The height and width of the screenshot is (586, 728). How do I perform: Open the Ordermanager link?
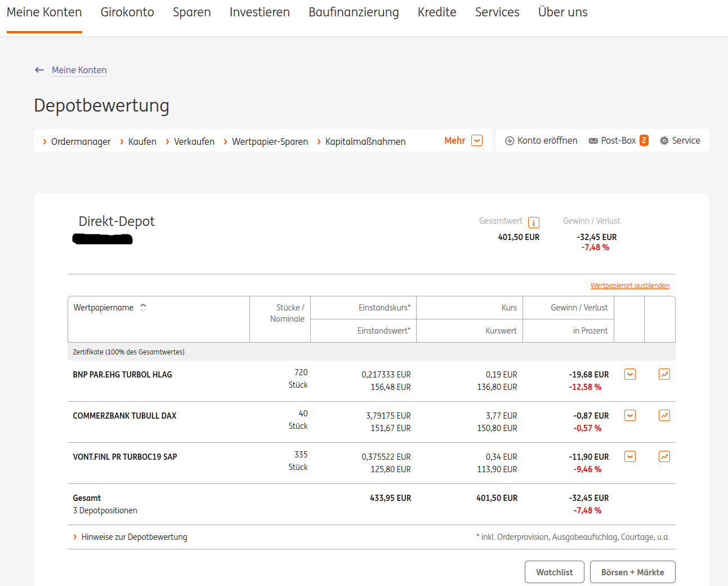81,141
